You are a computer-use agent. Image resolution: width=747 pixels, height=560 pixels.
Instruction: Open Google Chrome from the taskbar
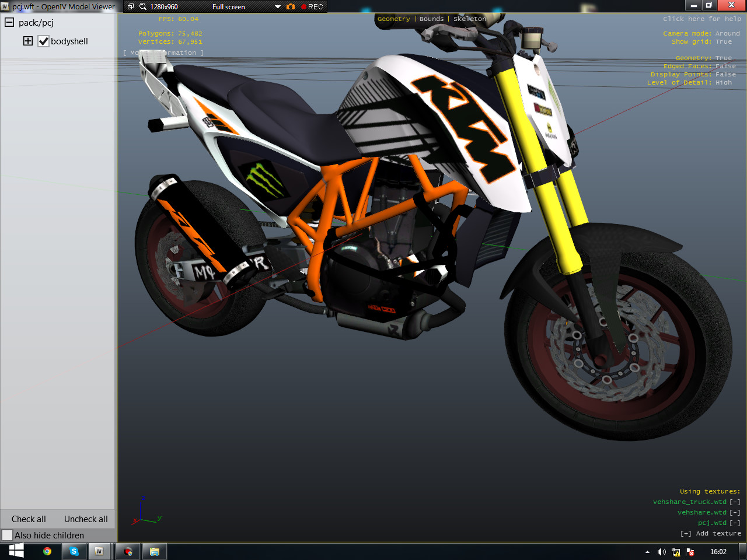(x=47, y=551)
